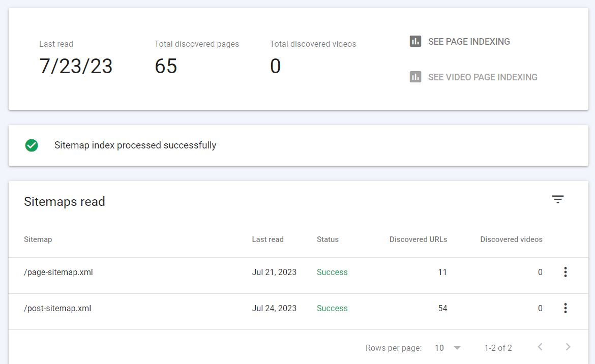Click the Sitemap index processed successfully message

135,145
